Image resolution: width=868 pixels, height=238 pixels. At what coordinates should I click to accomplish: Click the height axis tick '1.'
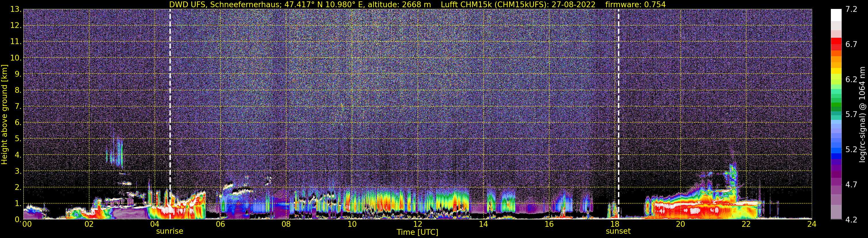pyautogui.click(x=18, y=204)
